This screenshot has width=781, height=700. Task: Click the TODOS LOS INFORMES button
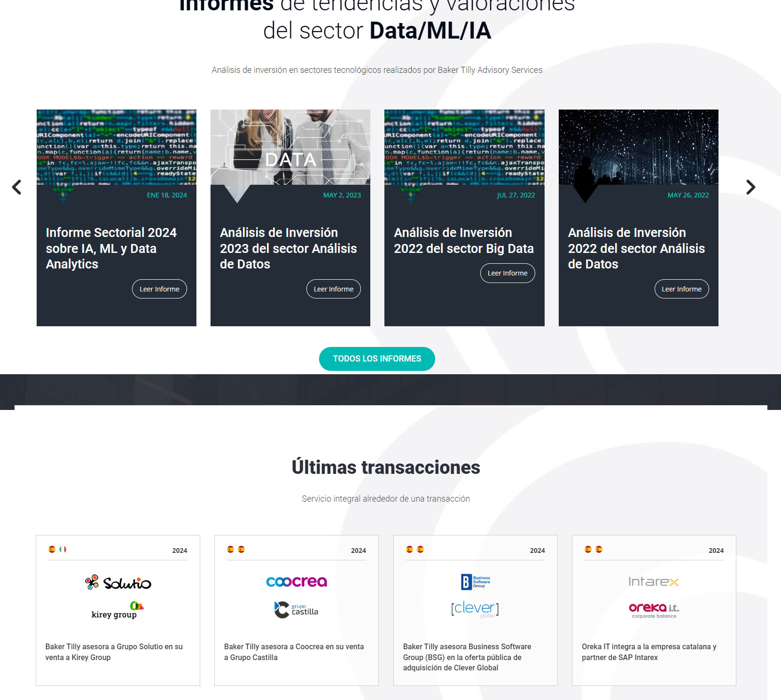tap(377, 359)
